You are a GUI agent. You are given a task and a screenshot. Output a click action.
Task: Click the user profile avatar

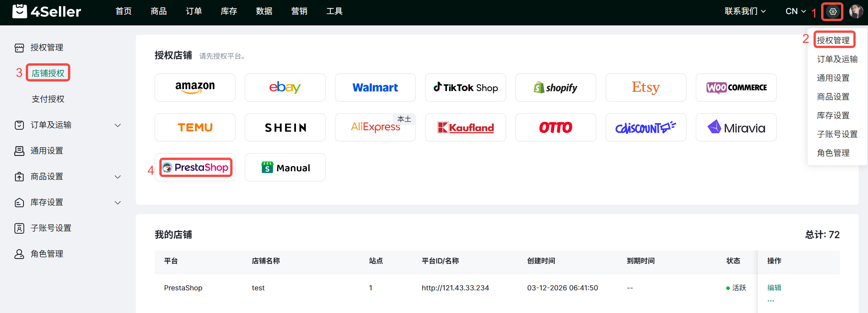coord(856,12)
